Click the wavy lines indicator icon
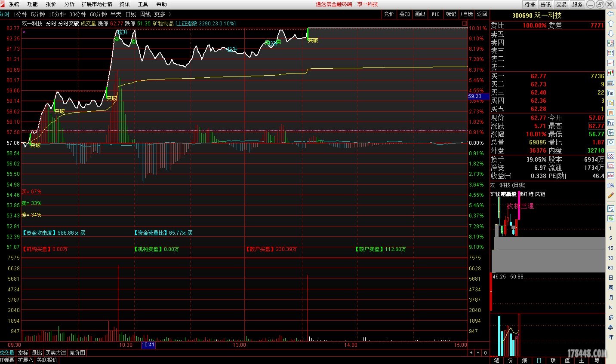This screenshot has height=364, width=616. pyautogui.click(x=610, y=156)
